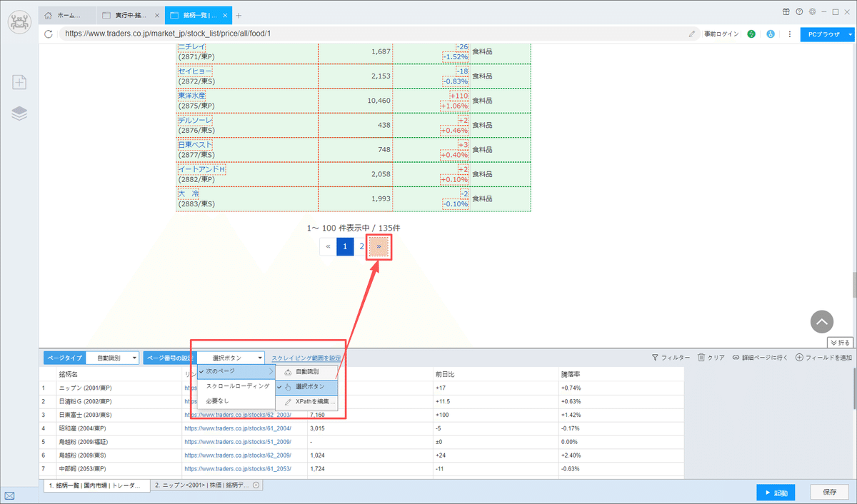
Task: Click the 起動 start button
Action: click(776, 493)
